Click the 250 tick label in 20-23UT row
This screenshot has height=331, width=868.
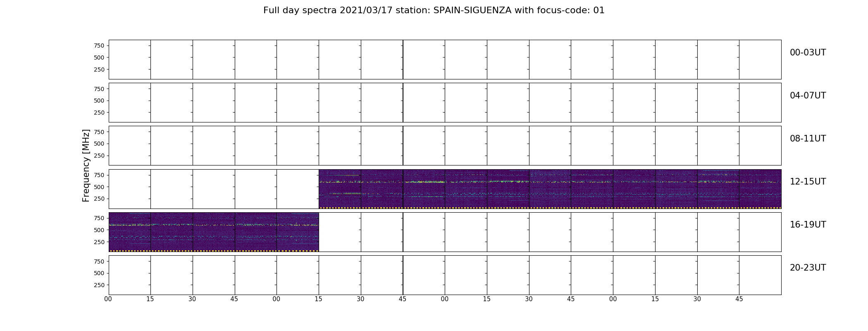99,285
